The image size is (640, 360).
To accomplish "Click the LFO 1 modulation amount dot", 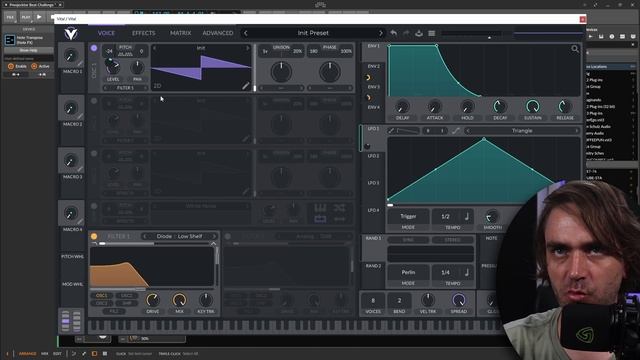I will 367,146.
